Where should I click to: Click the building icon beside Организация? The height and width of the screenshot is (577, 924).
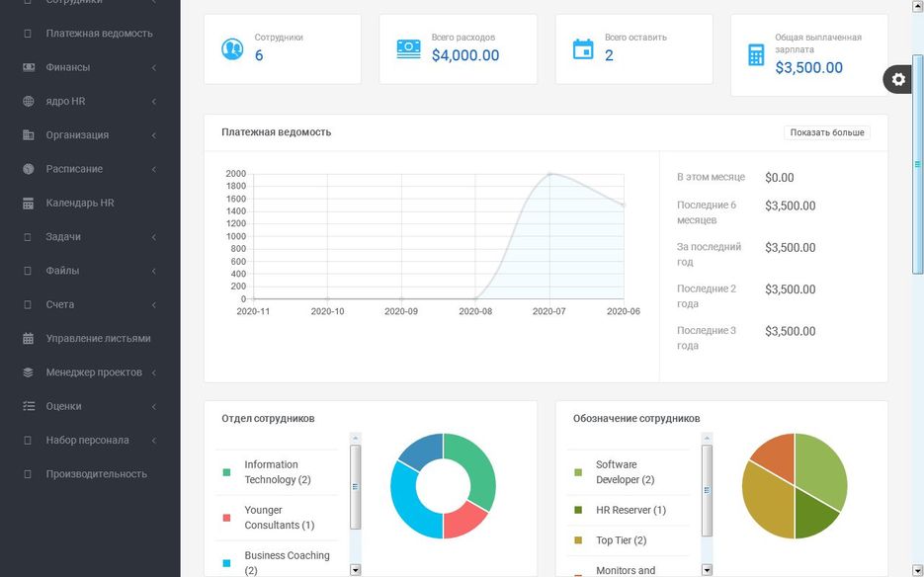28,135
